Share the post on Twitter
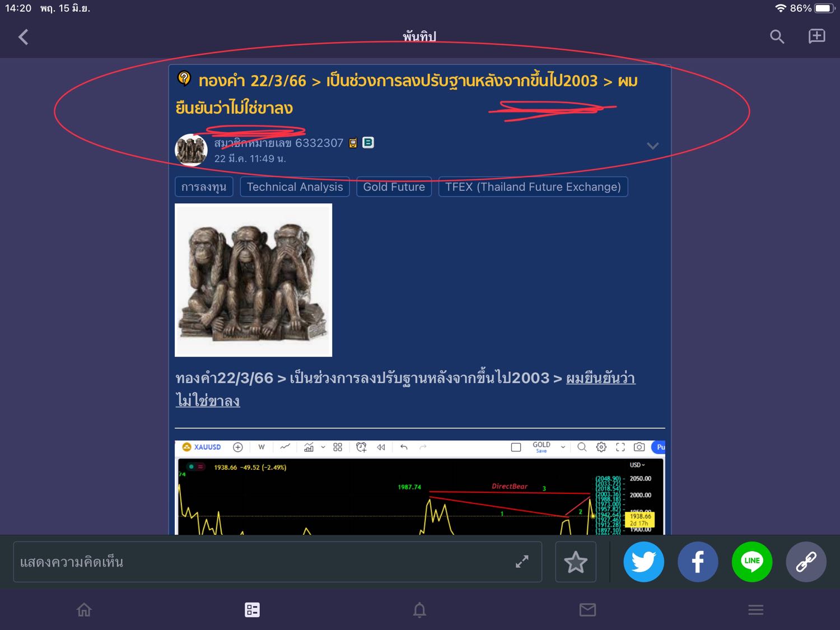Screen dimensions: 840x630 tap(643, 562)
